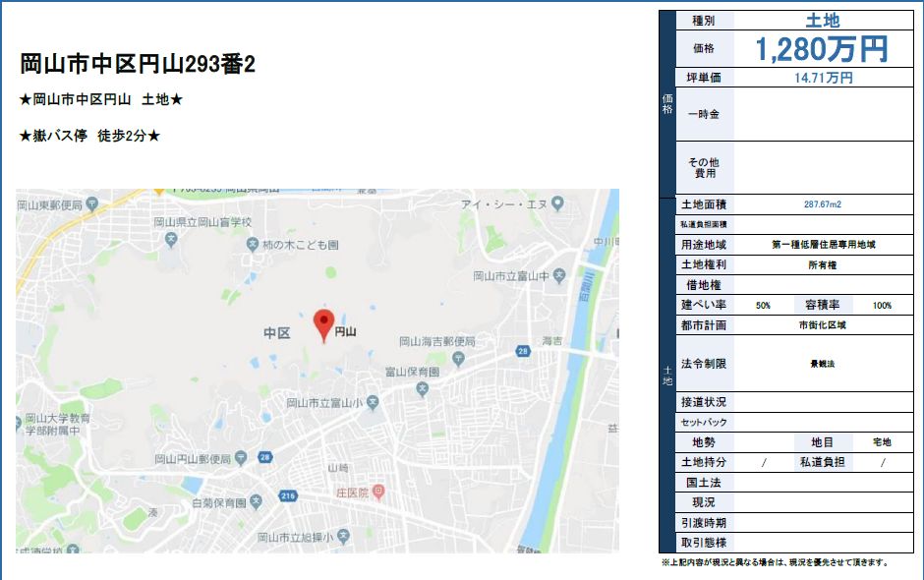Click the 富山保育園 marker icon
Viewport: 924px width, 580px height.
pyautogui.click(x=422, y=388)
